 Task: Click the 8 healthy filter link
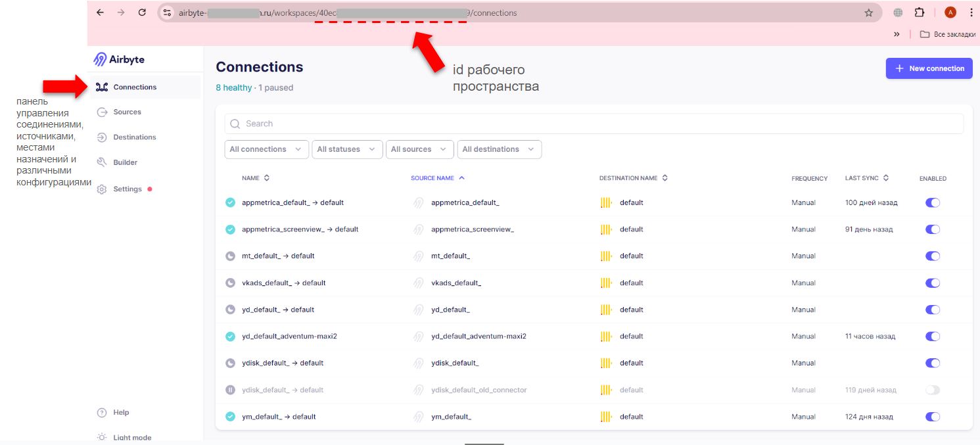pos(233,87)
